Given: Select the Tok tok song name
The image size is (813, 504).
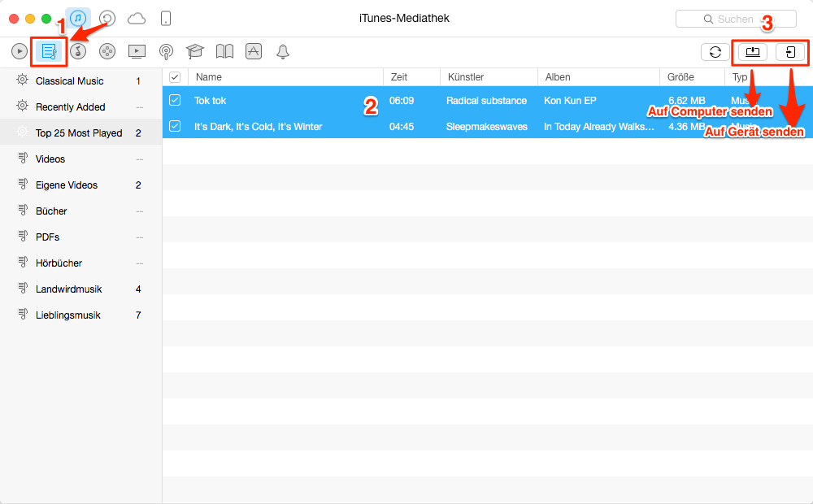Looking at the screenshot, I should coord(210,101).
